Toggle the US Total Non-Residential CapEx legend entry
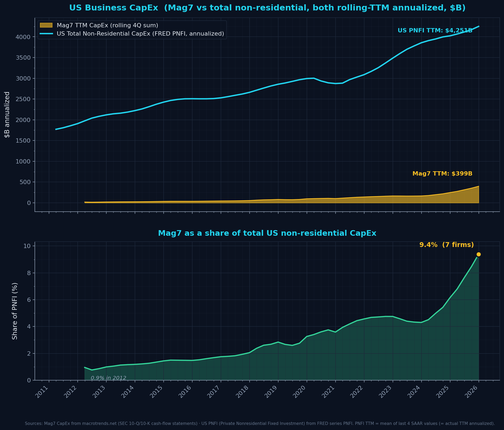This screenshot has width=504, height=430. pos(141,34)
